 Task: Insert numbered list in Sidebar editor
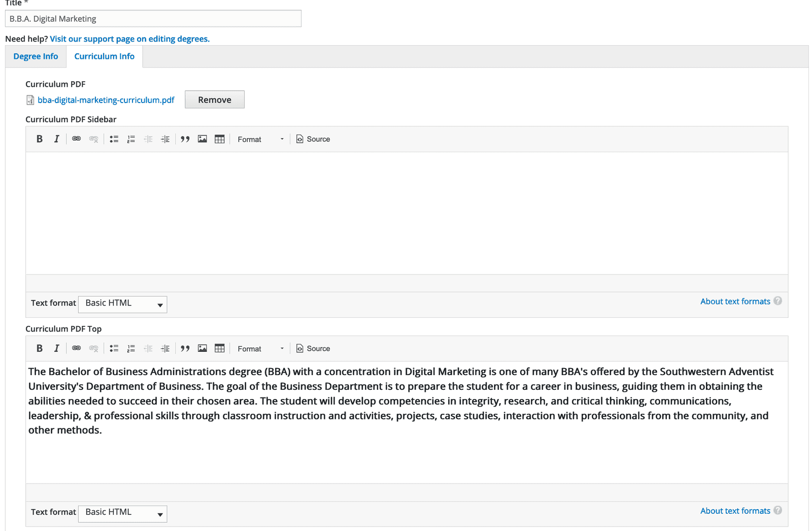(131, 139)
